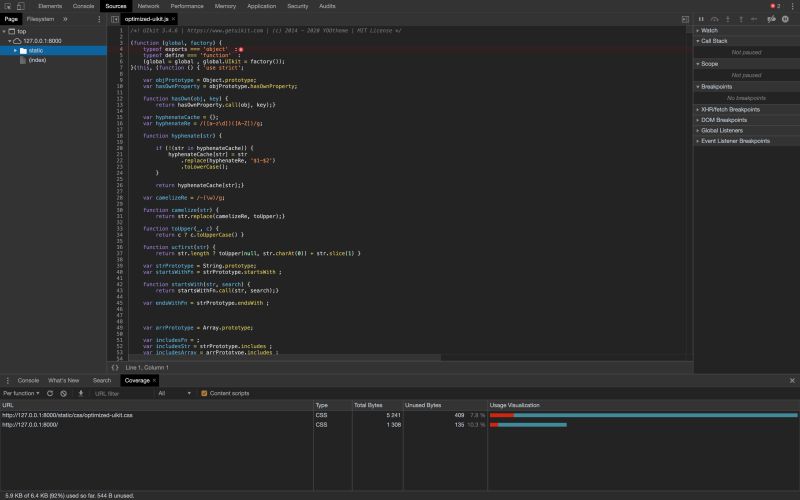Open the All type filter dropdown
Image resolution: width=800 pixels, height=500 pixels.
tap(174, 393)
